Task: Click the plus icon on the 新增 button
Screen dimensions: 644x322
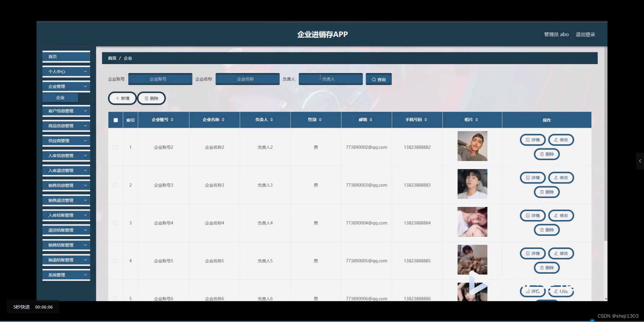Action: [x=117, y=98]
